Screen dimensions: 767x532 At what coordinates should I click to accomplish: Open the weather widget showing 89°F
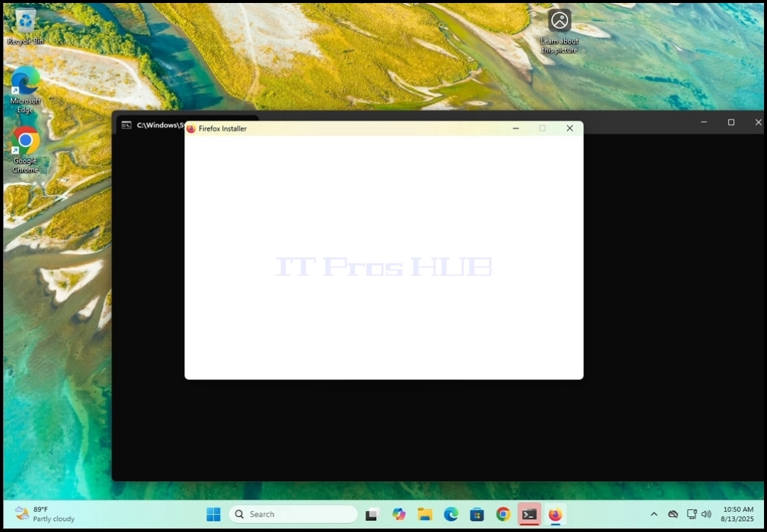[x=45, y=514]
